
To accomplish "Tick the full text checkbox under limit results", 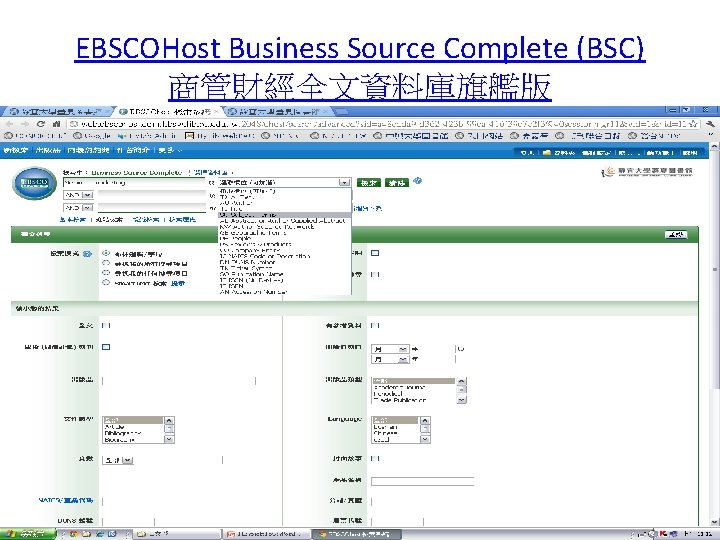I will (106, 326).
